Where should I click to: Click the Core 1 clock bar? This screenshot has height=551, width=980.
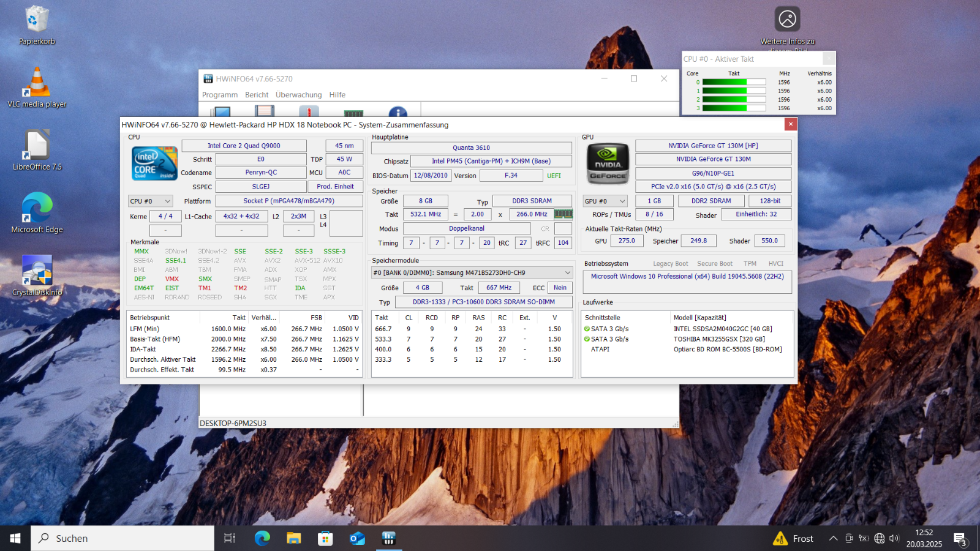click(x=734, y=91)
